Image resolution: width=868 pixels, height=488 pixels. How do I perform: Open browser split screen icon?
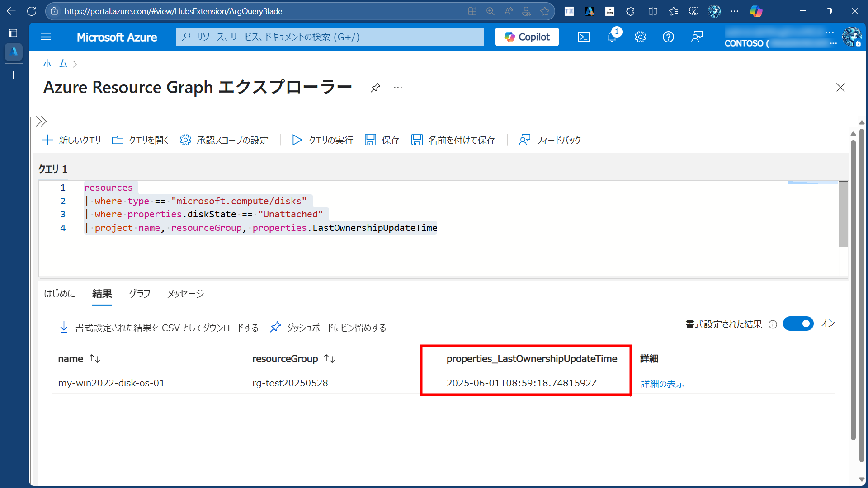click(x=653, y=11)
